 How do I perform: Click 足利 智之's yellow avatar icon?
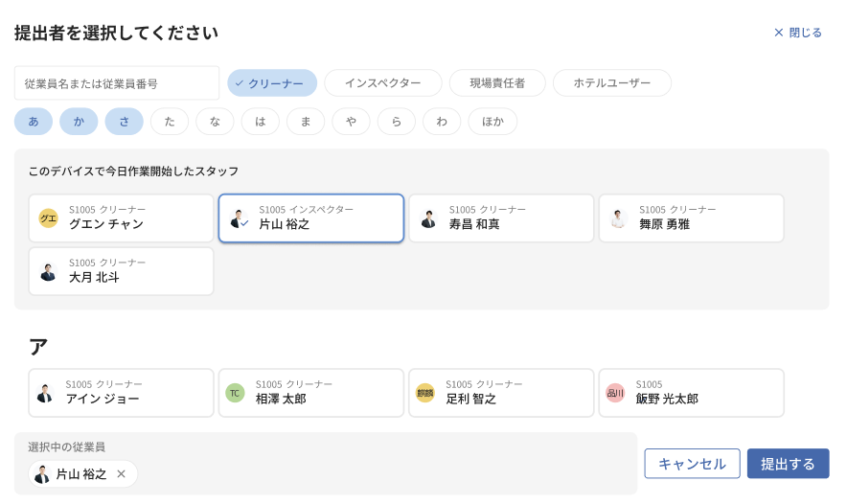424,393
